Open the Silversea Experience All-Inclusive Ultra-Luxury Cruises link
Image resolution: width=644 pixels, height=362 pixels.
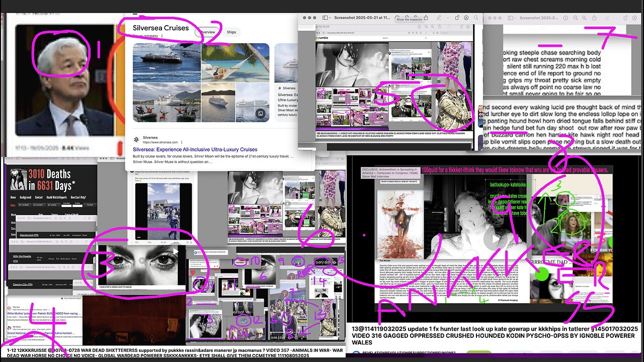(x=195, y=149)
